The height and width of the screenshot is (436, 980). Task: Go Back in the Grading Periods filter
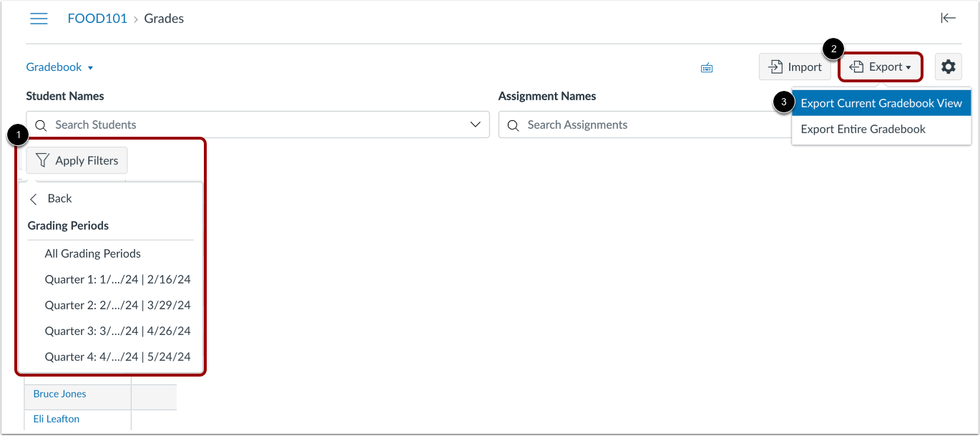[x=51, y=198]
